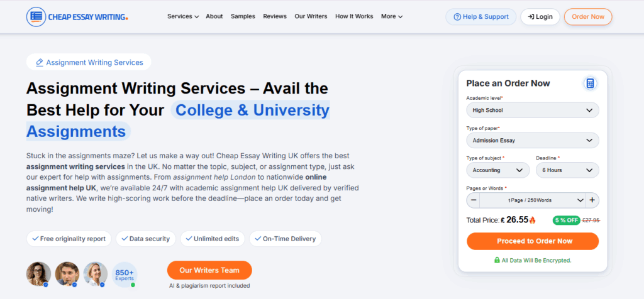
Task: Click the pencil icon beside Assignment Writing Services
Action: click(x=40, y=62)
